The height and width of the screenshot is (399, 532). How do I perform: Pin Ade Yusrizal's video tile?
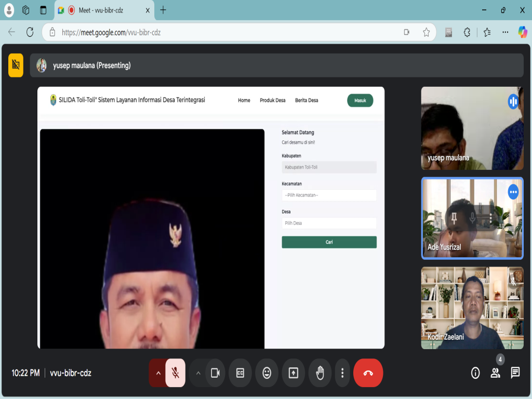[x=454, y=218]
